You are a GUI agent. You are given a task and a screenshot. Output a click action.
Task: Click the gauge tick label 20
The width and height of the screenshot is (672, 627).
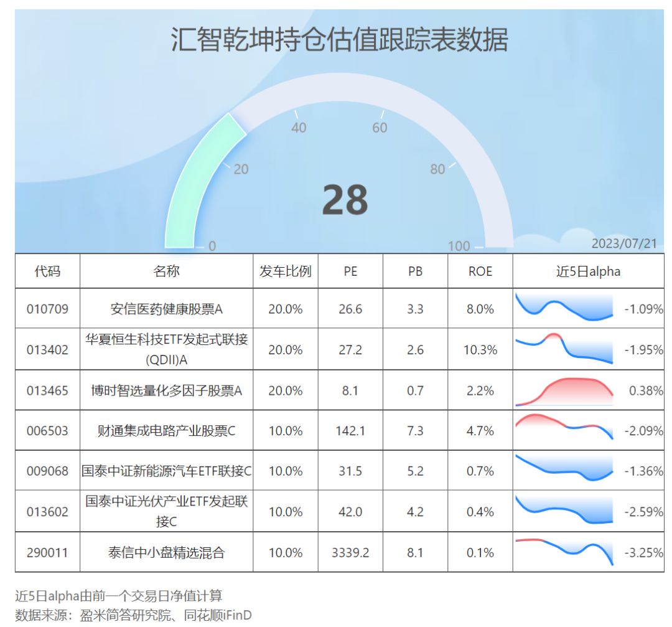pos(241,169)
